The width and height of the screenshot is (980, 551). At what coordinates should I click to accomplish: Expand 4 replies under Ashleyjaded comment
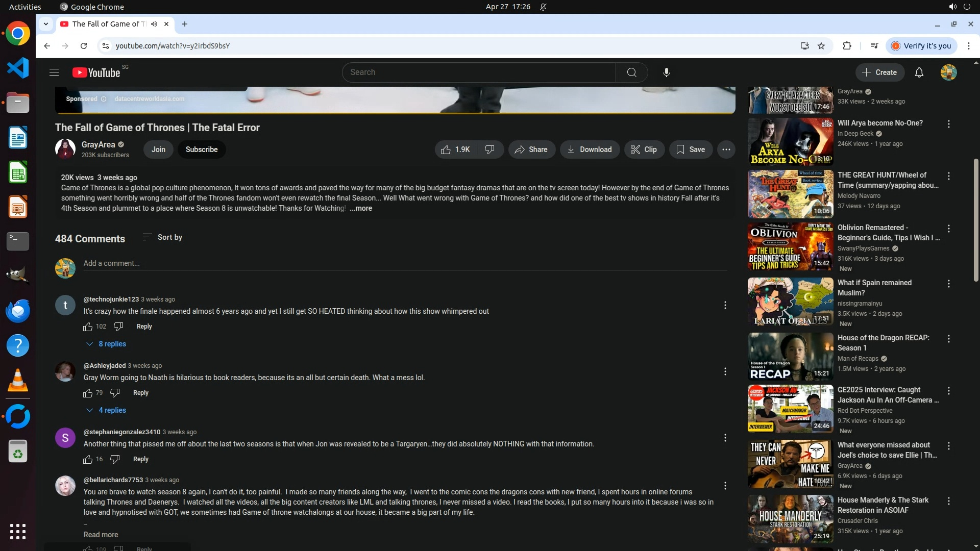[x=106, y=410]
